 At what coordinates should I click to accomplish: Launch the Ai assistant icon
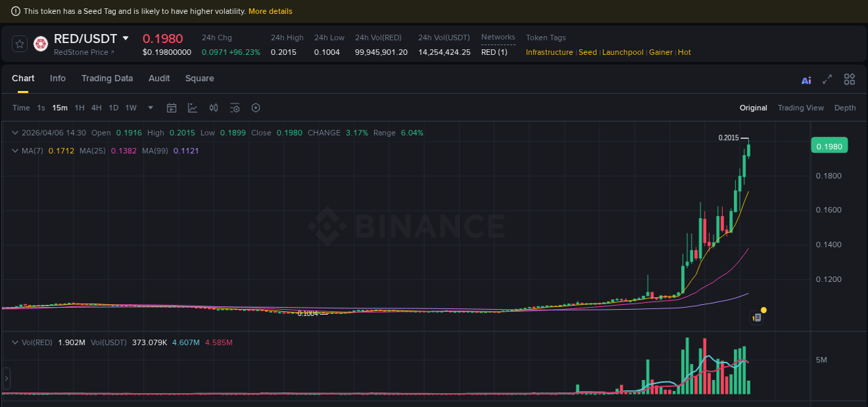pos(806,80)
